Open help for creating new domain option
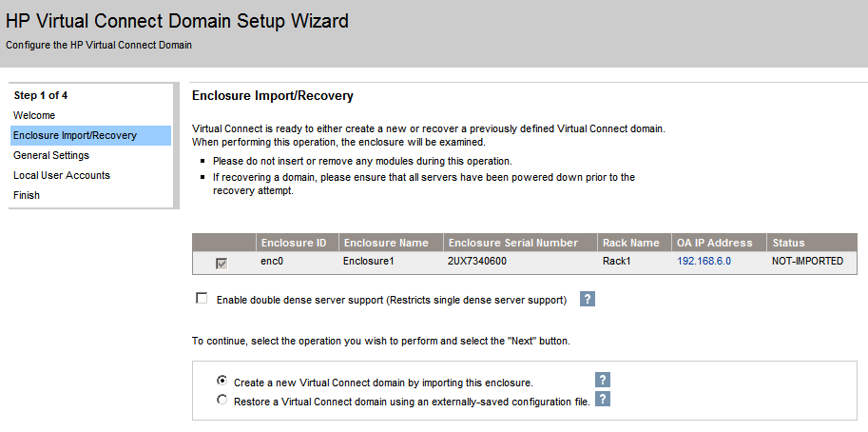Viewport: 868px width, 432px height. tap(602, 380)
